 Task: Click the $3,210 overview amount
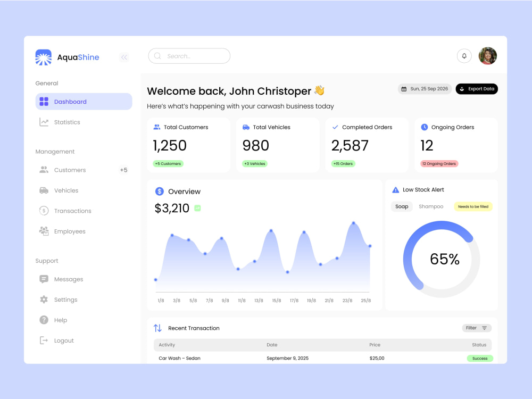coord(172,208)
